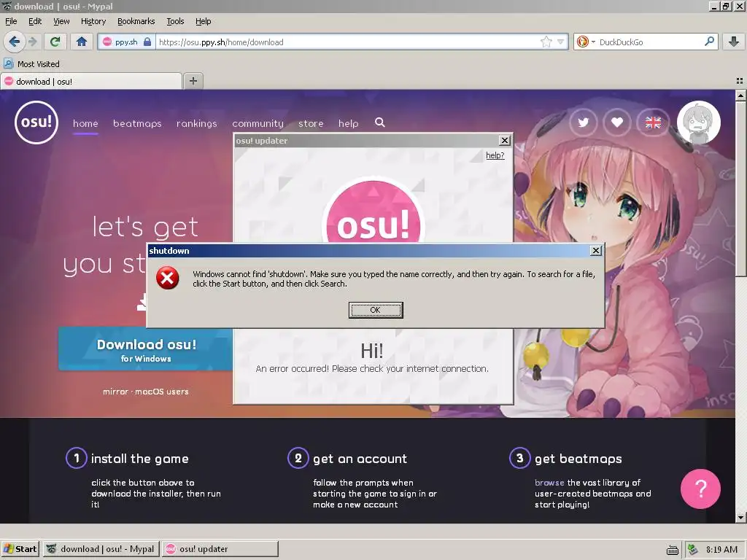Open the website help nav link

348,123
